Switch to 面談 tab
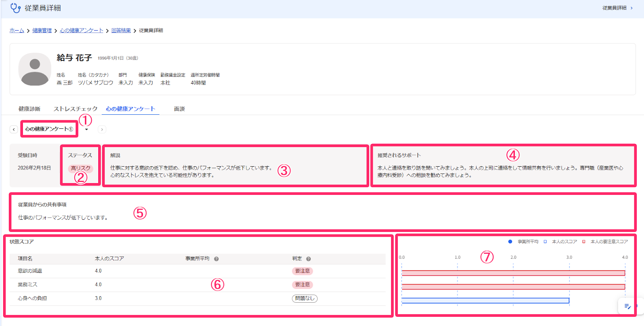644x326 pixels. coord(179,109)
